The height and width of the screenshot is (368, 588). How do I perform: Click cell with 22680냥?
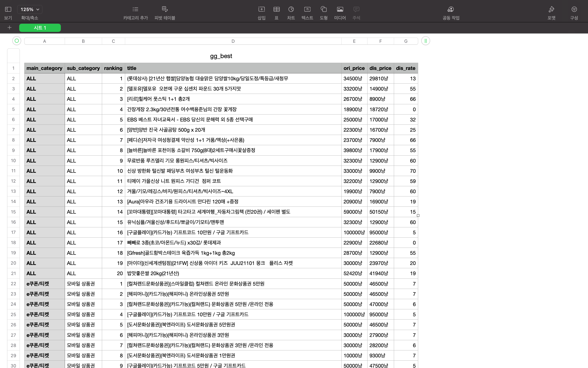pos(381,243)
